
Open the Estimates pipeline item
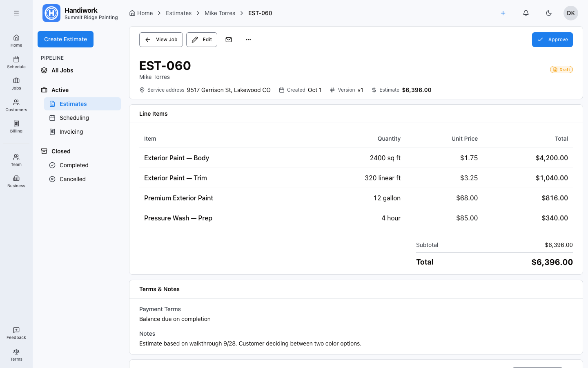[82, 104]
